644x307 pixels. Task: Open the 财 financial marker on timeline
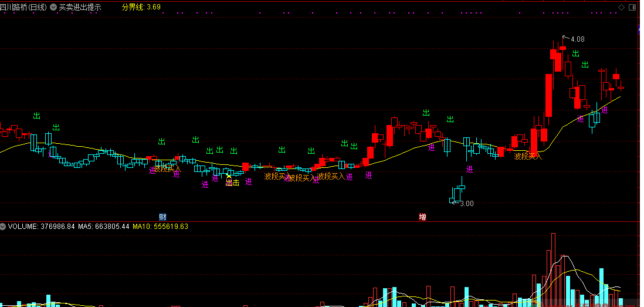[162, 217]
